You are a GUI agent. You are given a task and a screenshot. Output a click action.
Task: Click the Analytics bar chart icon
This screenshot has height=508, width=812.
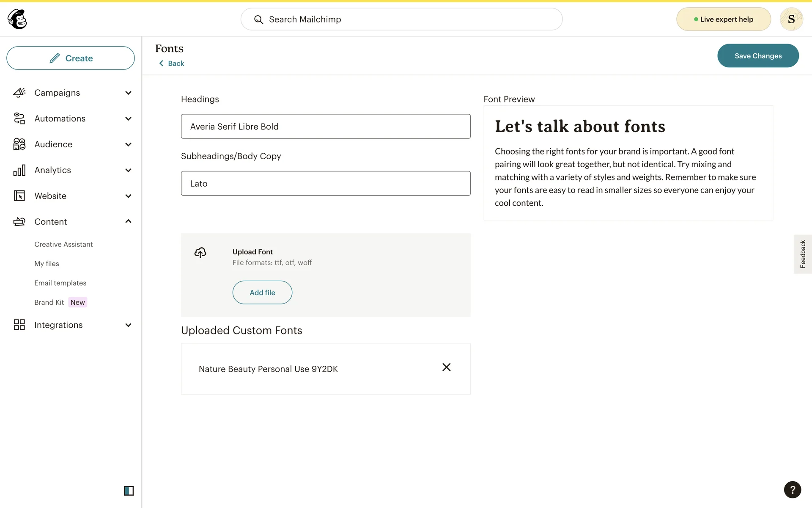(19, 170)
